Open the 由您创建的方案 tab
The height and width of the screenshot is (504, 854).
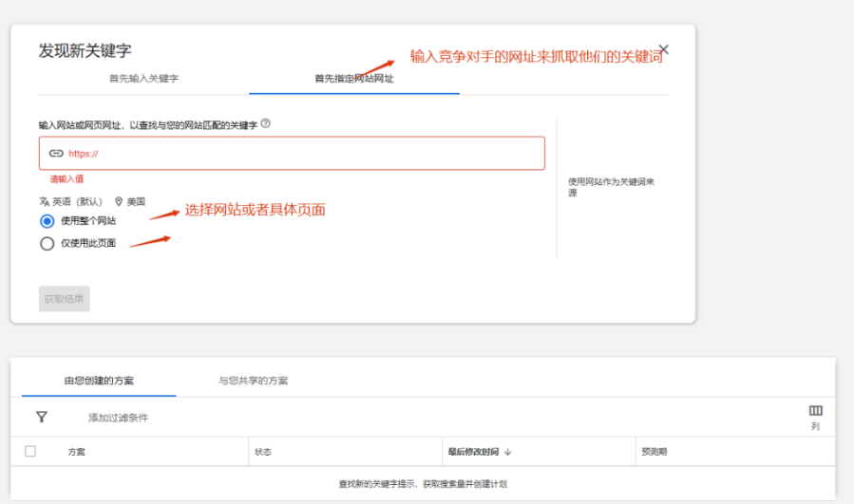(99, 381)
